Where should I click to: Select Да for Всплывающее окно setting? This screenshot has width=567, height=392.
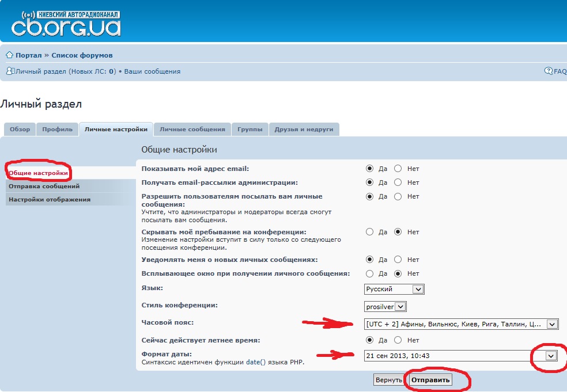pyautogui.click(x=369, y=273)
